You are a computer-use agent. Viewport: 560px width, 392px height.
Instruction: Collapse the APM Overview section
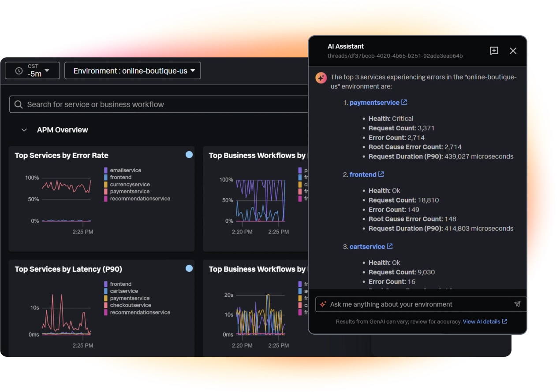click(24, 129)
